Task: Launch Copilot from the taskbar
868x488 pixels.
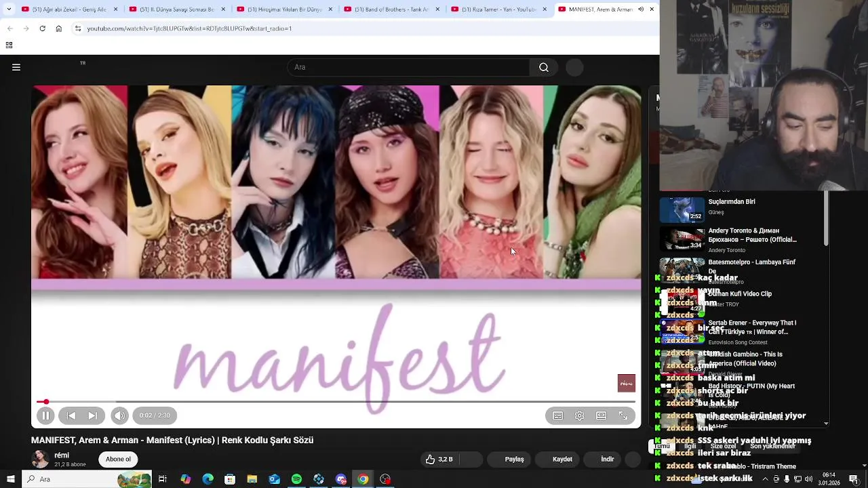Action: tap(185, 479)
